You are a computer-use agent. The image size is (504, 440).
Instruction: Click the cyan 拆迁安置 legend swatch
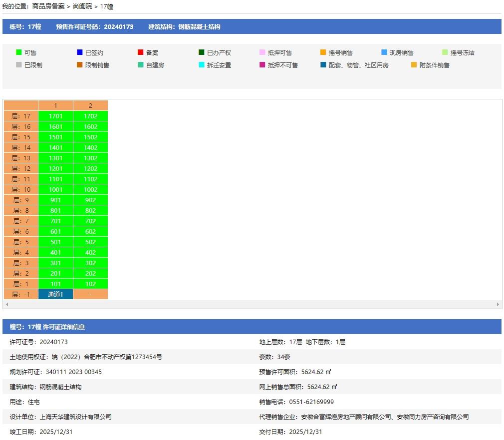pos(202,65)
